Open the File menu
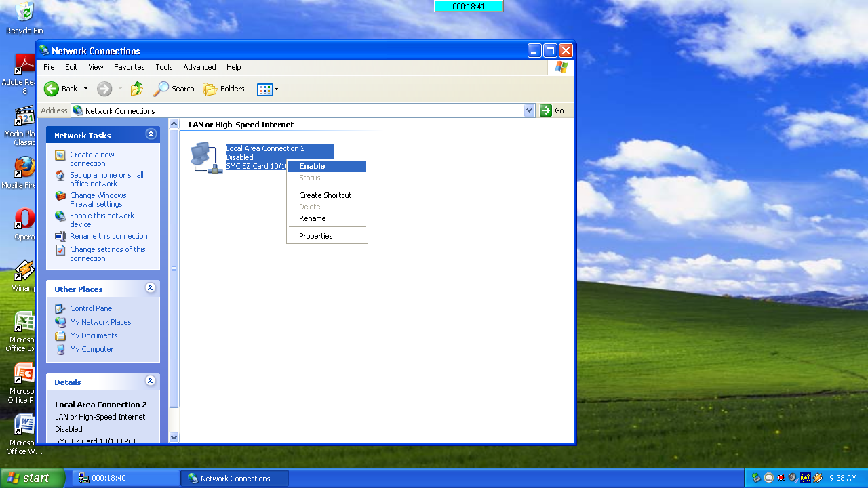This screenshot has width=868, height=488. pos(49,67)
